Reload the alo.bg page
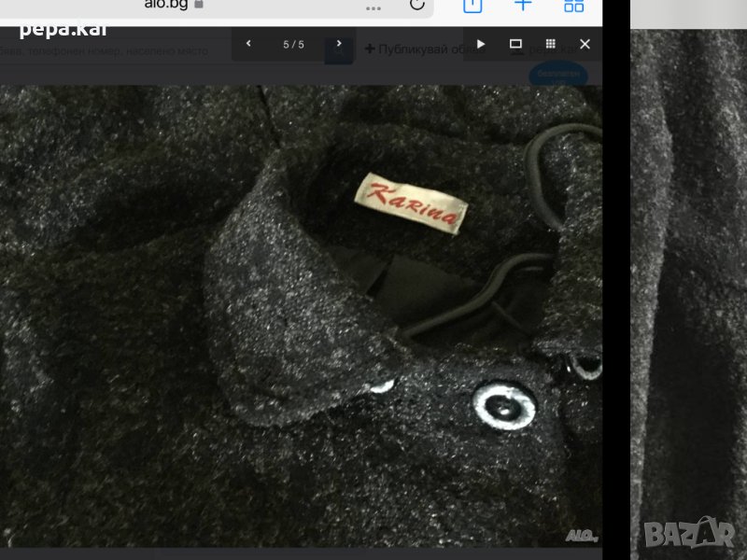This screenshot has height=560, width=747. (416, 5)
